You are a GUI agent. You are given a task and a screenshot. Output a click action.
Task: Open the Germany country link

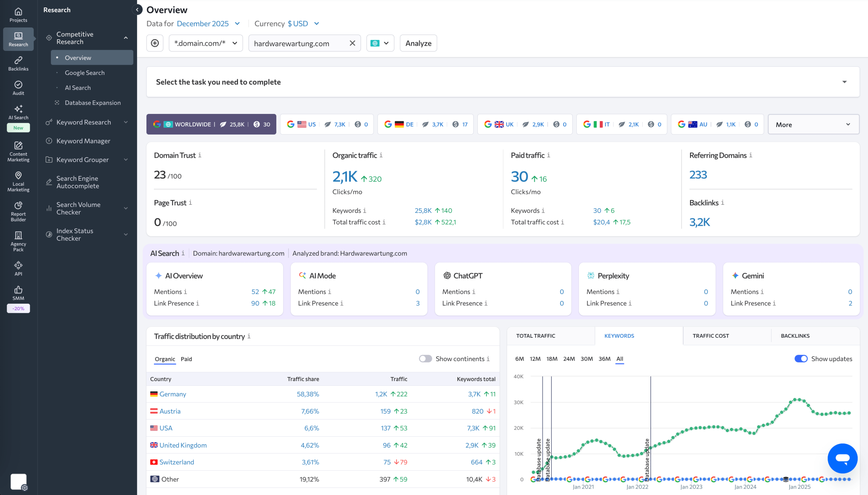(172, 394)
